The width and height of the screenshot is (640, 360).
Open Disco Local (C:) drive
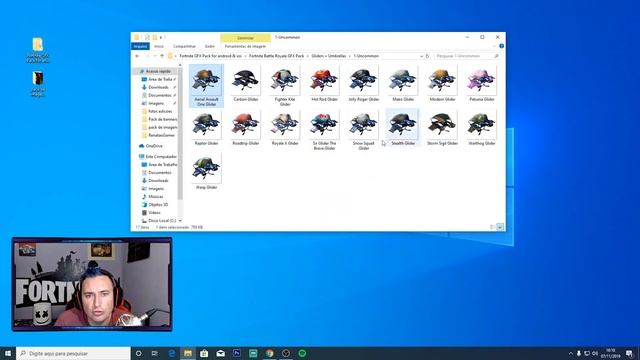[x=162, y=220]
